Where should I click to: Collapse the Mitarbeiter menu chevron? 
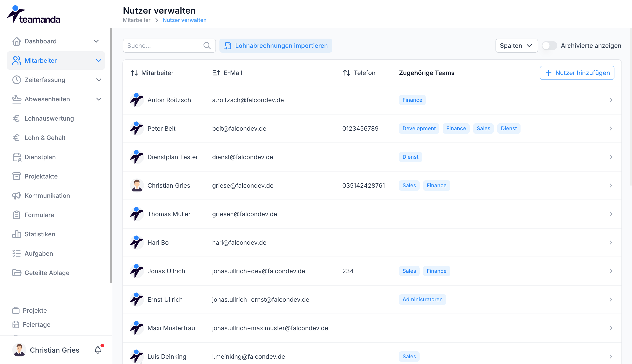tap(99, 61)
